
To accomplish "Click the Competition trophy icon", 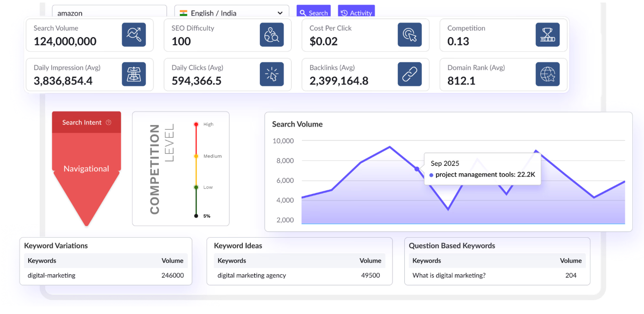I will pos(547,35).
